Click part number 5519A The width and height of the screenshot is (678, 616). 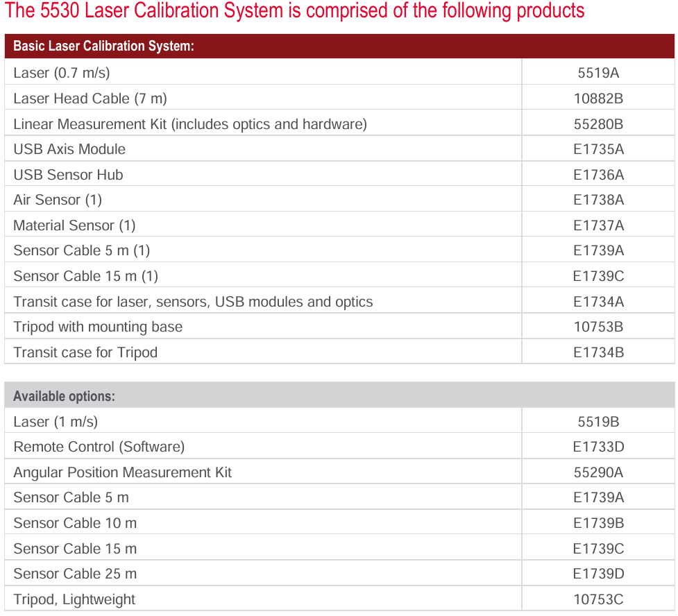point(598,73)
